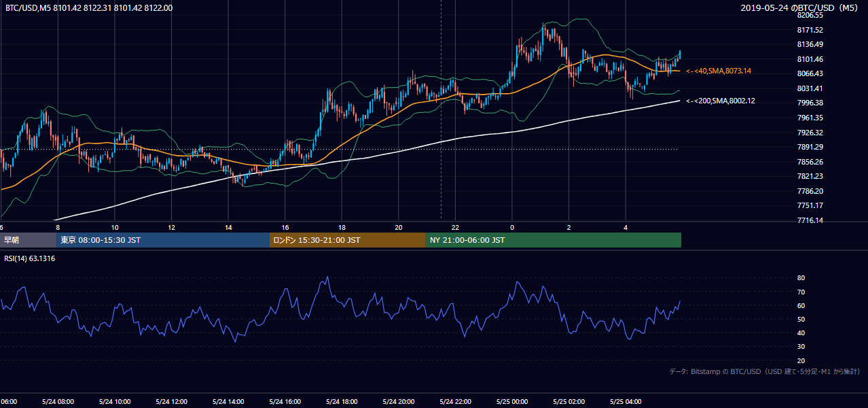Click chart hour tick 16
The width and height of the screenshot is (868, 408).
click(x=285, y=228)
